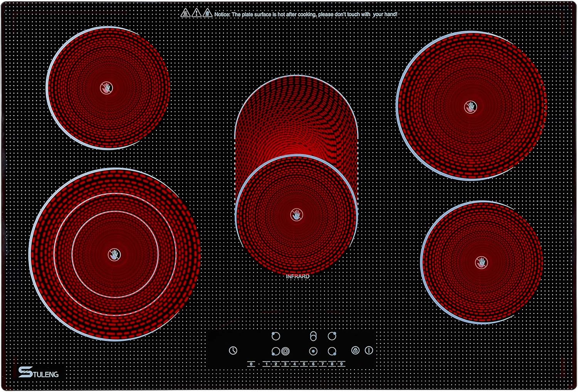The width and height of the screenshot is (578, 392).
Task: Click the do-not-touch hand warning triangle
Action: pos(208,13)
